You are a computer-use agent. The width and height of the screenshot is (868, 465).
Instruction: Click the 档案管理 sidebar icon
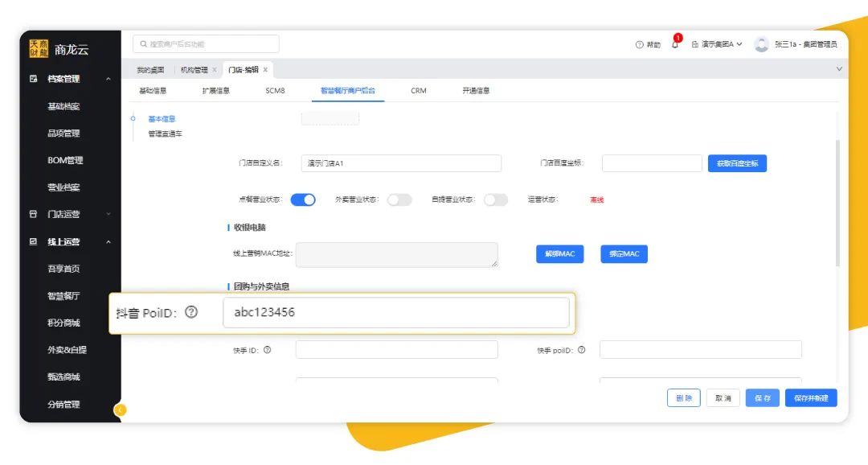tap(33, 79)
